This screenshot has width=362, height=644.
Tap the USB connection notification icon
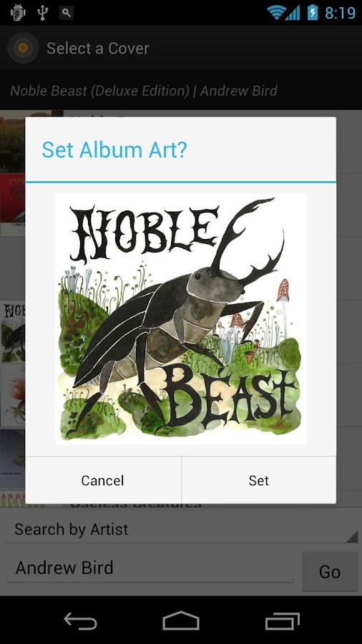[42, 12]
